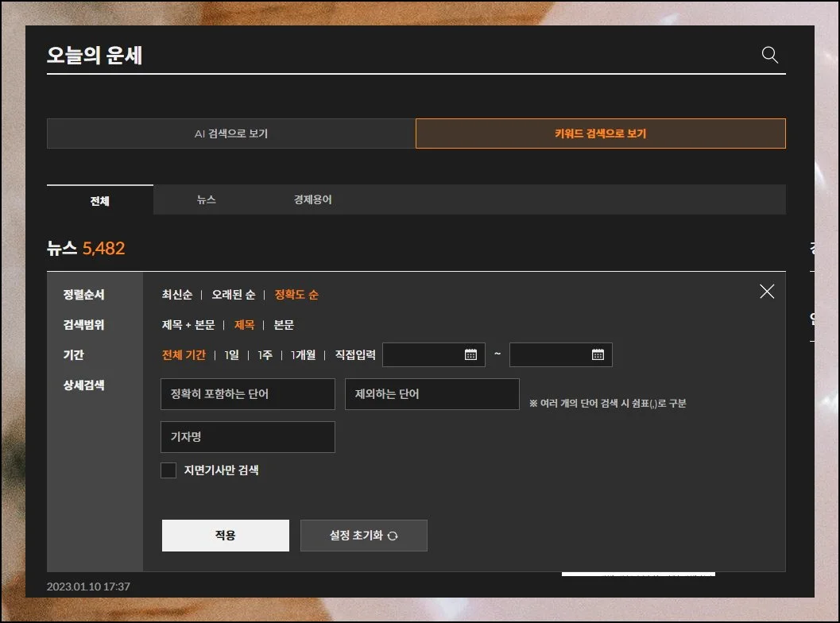
Task: Limit search scope to 본문
Action: point(284,325)
